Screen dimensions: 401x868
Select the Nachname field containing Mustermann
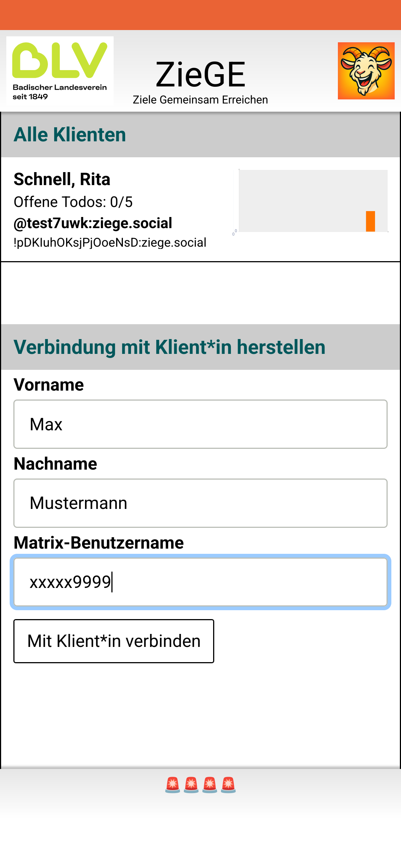point(200,503)
